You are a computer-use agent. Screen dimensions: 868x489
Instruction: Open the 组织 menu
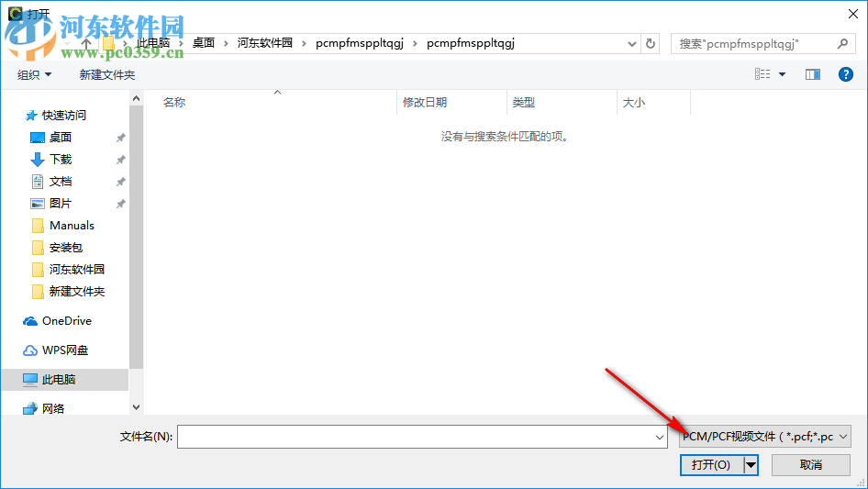pos(34,74)
